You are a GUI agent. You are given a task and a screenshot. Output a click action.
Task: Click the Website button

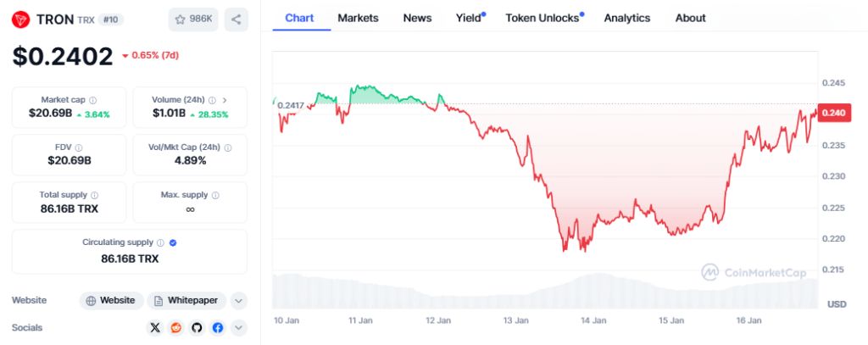(x=110, y=300)
